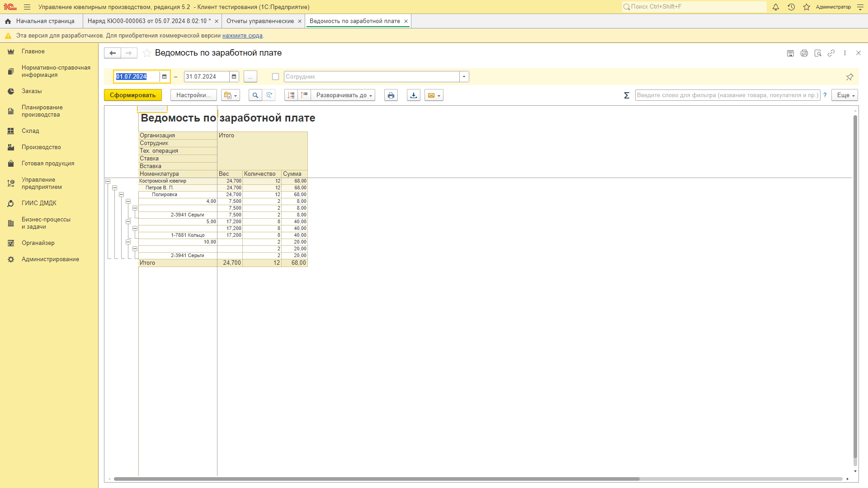Print the report with the printer icon

391,95
